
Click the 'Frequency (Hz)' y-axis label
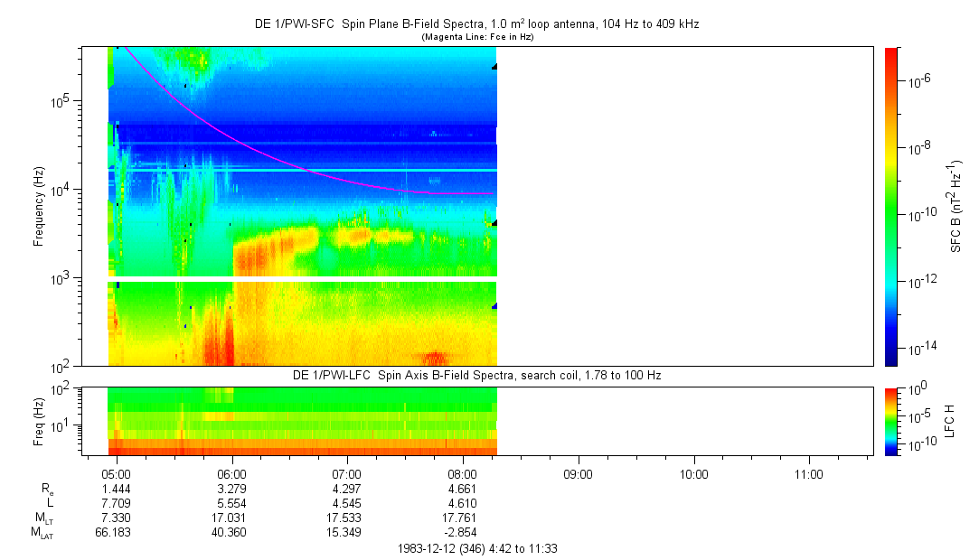[40, 206]
